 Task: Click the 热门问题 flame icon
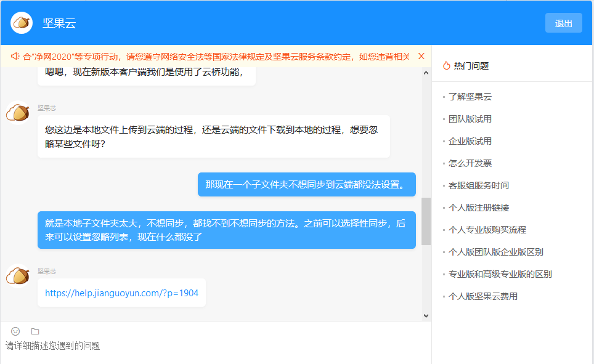[x=447, y=65]
